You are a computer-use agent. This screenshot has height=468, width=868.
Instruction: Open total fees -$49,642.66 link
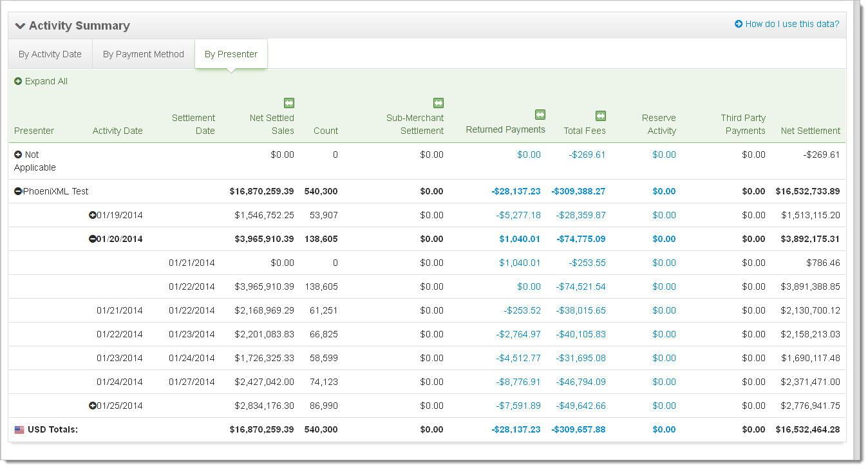click(581, 406)
